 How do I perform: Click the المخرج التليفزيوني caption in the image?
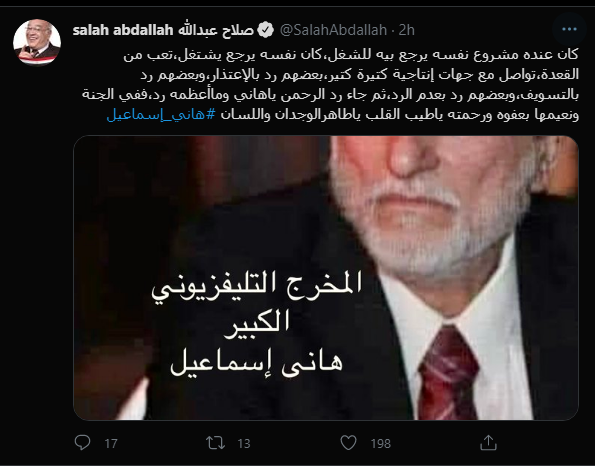pyautogui.click(x=257, y=287)
